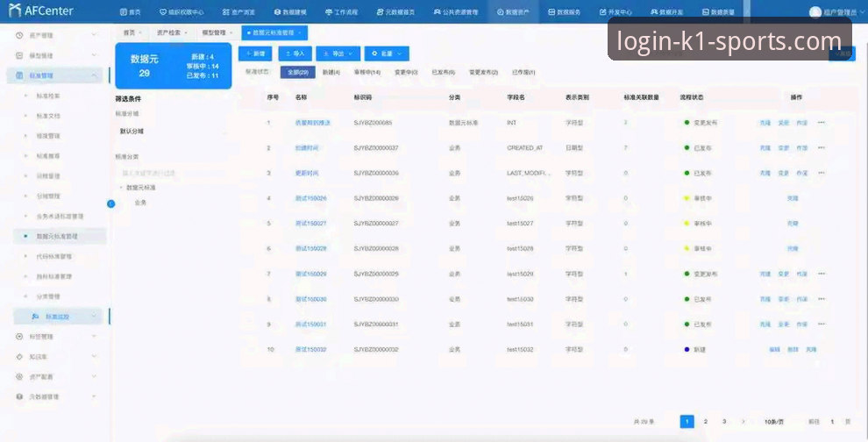Open more actions for test15031 row
868x442 pixels.
pos(821,324)
